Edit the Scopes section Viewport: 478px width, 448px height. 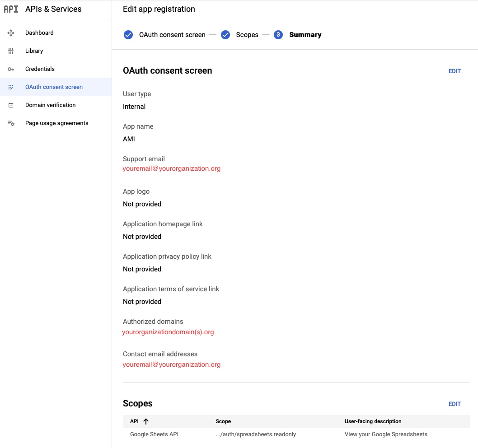point(455,404)
